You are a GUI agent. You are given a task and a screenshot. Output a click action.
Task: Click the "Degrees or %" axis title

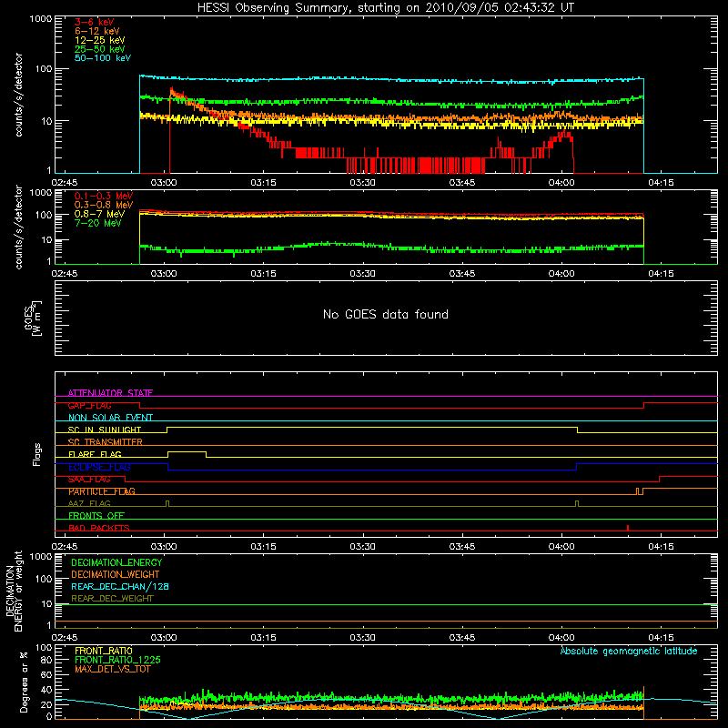[x=24, y=682]
